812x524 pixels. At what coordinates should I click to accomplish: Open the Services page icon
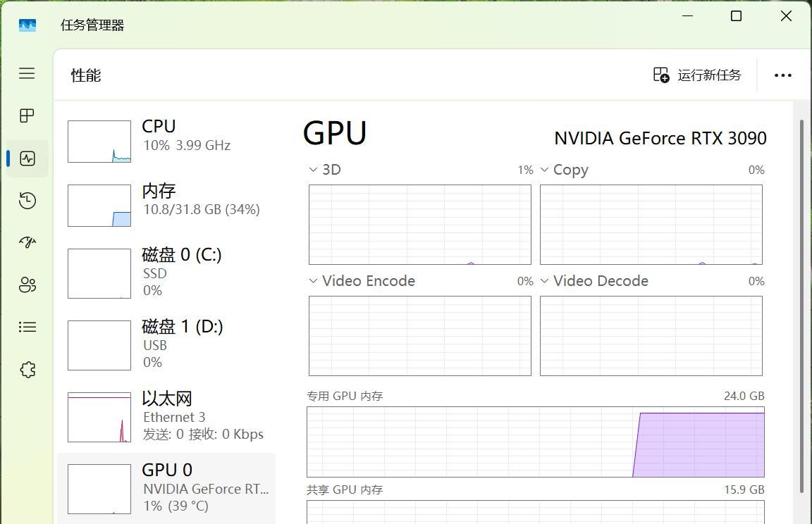tap(27, 370)
